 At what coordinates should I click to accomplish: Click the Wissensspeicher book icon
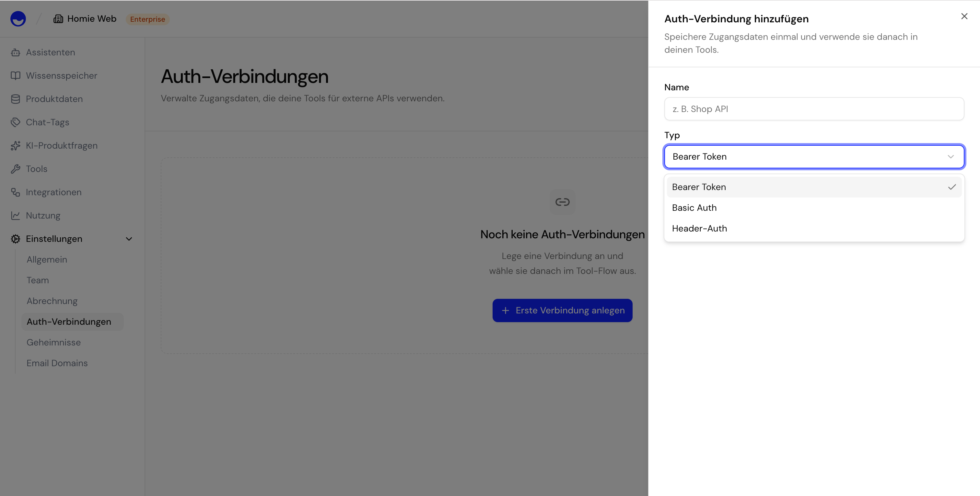(15, 76)
